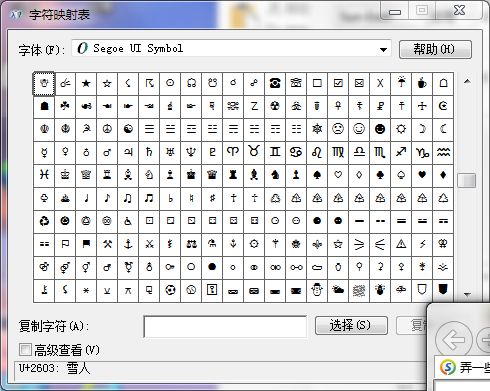Select the black chess knight character

tap(275, 175)
